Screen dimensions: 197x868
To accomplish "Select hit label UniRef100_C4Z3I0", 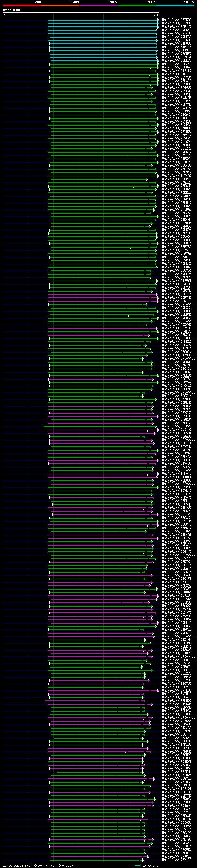I will coord(176,349).
